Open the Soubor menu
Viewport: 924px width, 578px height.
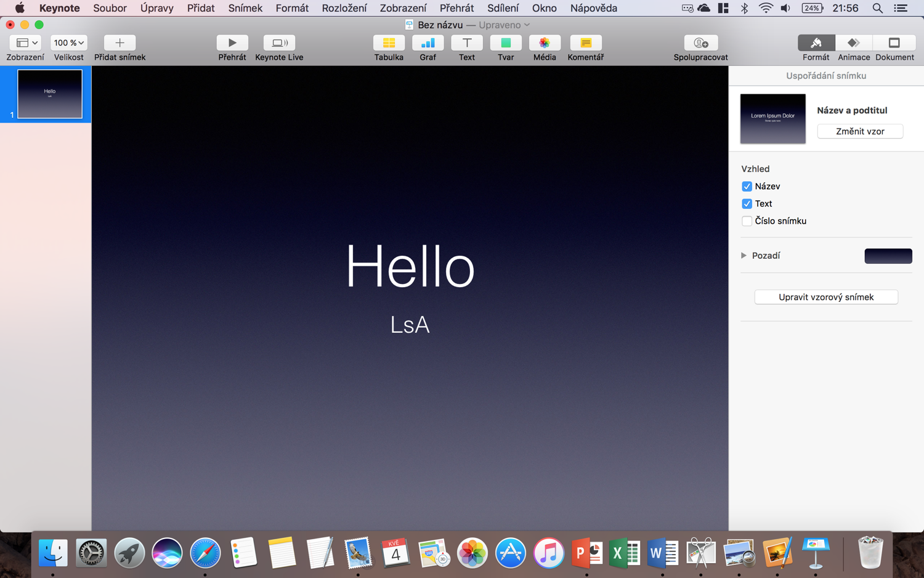(110, 8)
